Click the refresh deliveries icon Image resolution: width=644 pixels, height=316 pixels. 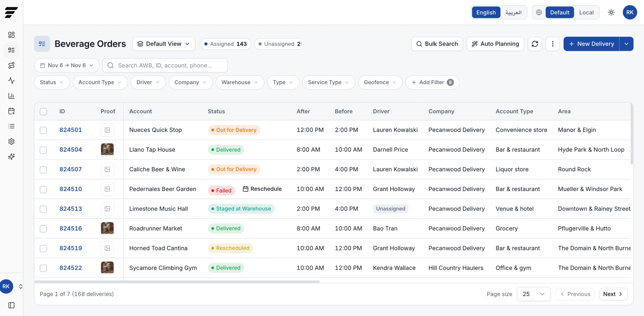tap(535, 44)
